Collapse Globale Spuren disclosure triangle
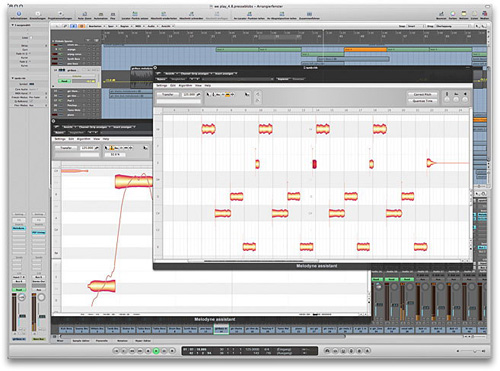The image size is (500, 371). click(x=53, y=41)
